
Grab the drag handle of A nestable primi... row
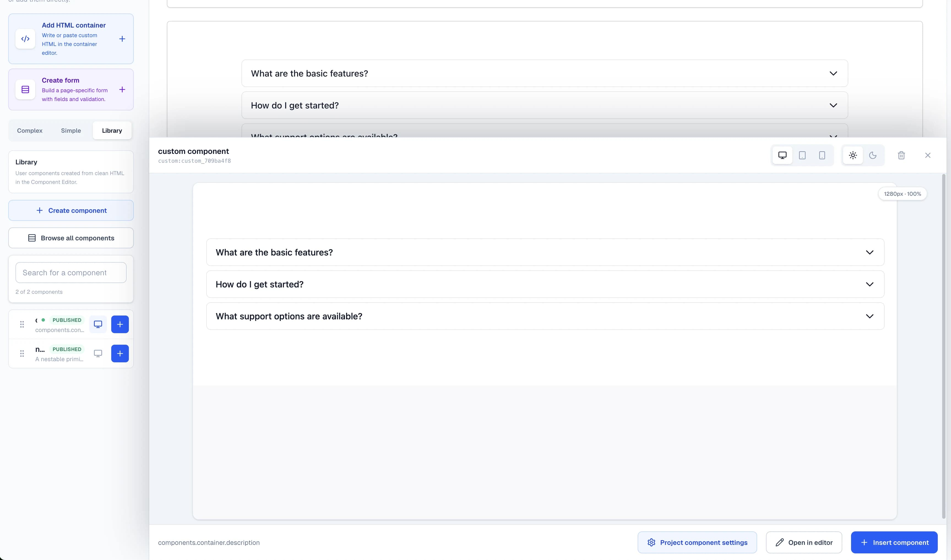tap(22, 354)
